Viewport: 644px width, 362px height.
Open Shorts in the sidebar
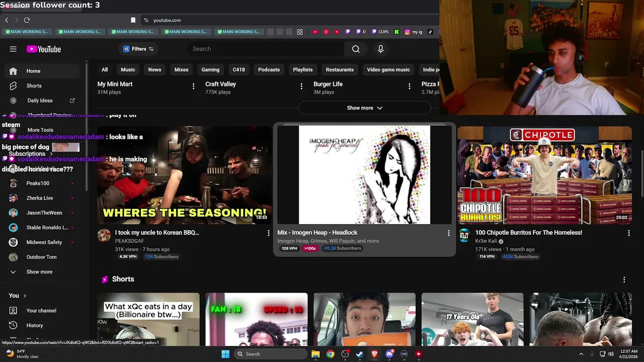click(x=42, y=86)
